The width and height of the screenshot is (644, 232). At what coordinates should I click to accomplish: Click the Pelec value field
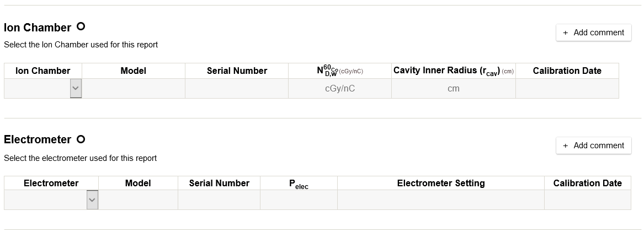click(x=299, y=199)
